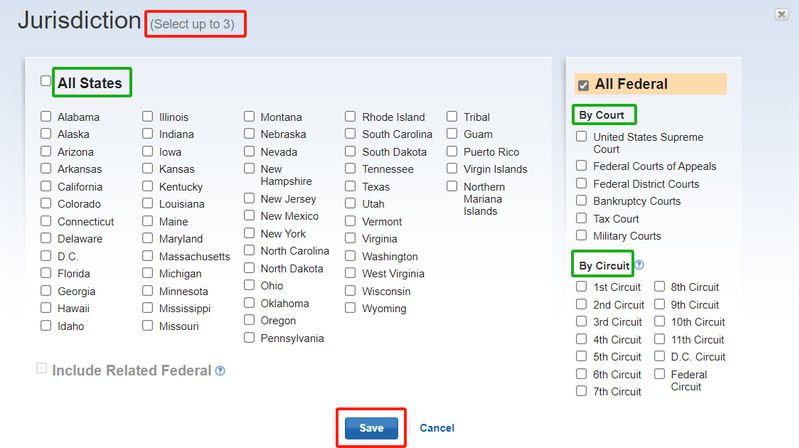The image size is (799, 448).
Task: Select the 9th Circuit checkbox
Action: [660, 305]
